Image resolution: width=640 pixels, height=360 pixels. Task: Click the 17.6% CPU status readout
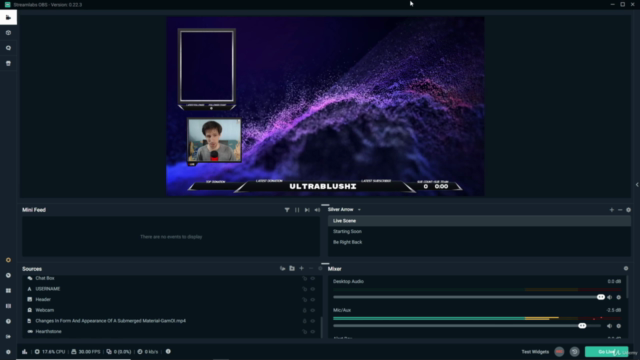pos(50,351)
